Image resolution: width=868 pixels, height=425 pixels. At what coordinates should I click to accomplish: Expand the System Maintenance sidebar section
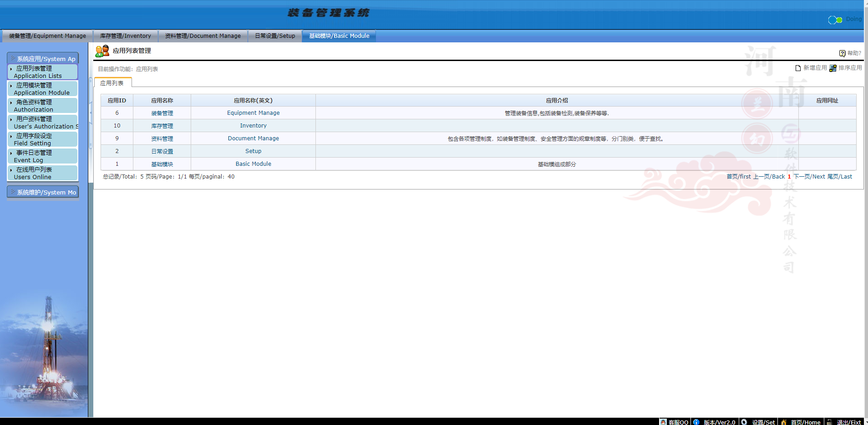(x=43, y=192)
